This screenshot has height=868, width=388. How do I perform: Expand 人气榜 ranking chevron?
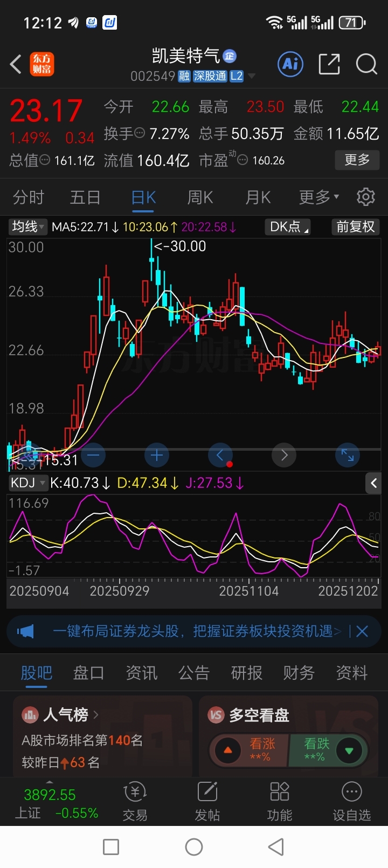pyautogui.click(x=96, y=715)
